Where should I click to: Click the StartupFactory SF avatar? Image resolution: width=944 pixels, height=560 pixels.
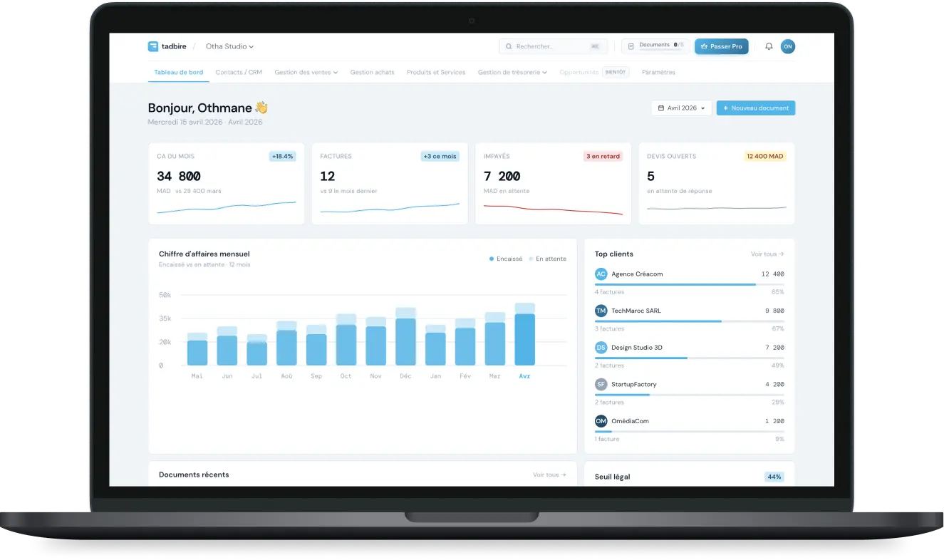[x=601, y=384]
